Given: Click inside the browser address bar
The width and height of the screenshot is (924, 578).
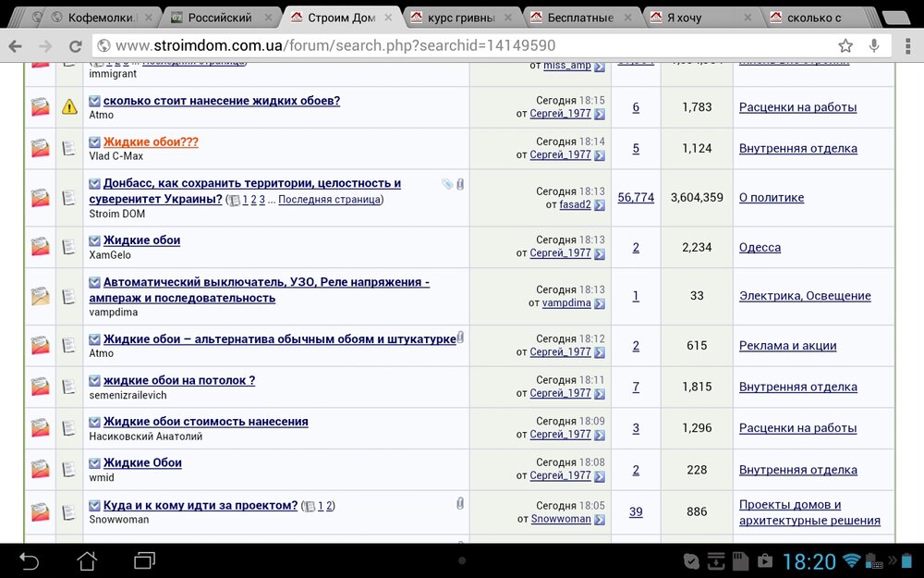Looking at the screenshot, I should click(x=370, y=43).
